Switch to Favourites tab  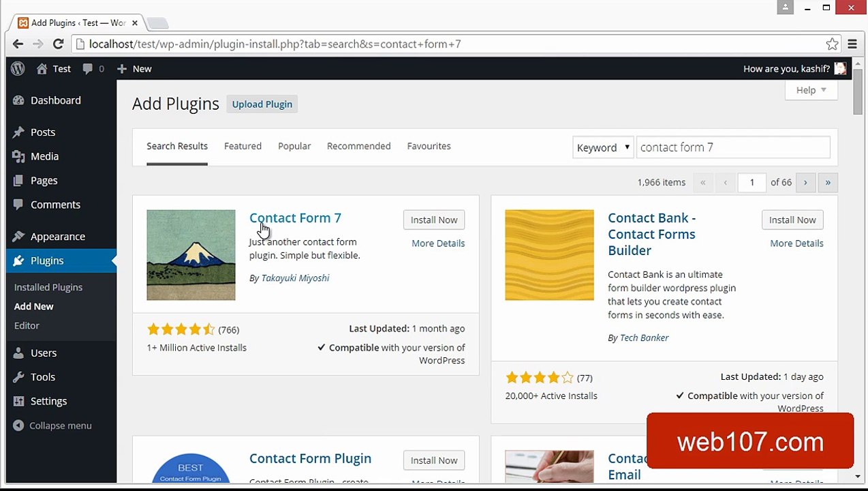(429, 146)
